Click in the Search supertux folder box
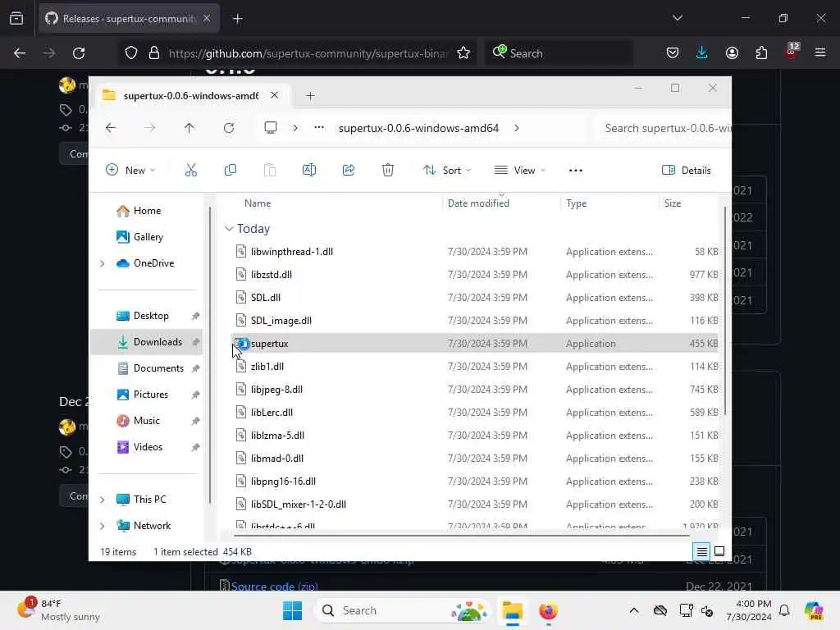This screenshot has width=840, height=630. (663, 128)
